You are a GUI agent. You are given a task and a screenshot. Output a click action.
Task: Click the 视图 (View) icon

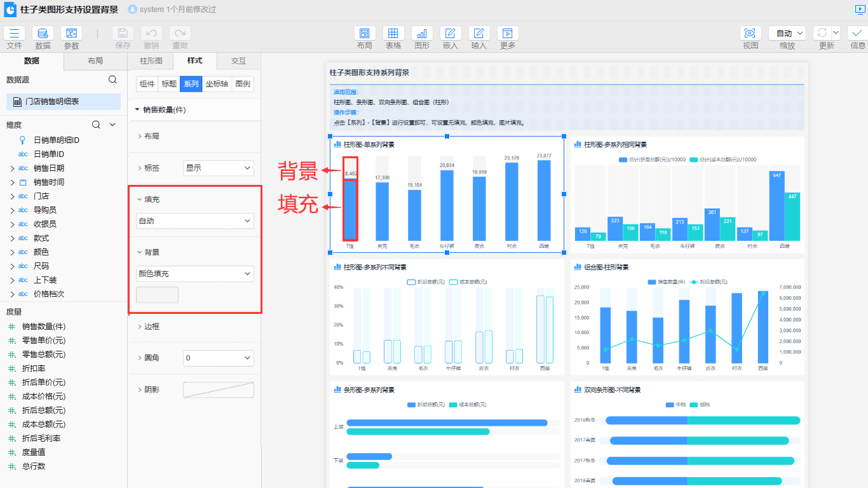tap(750, 34)
